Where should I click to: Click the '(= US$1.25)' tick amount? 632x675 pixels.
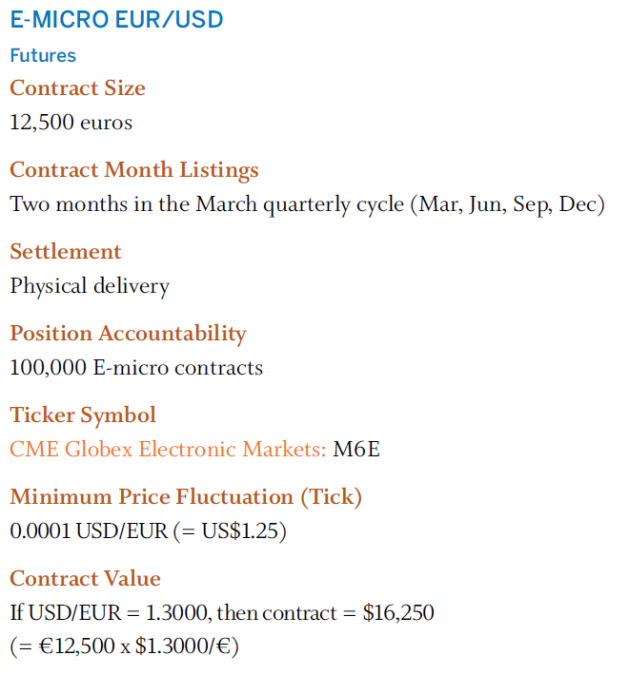[229, 531]
